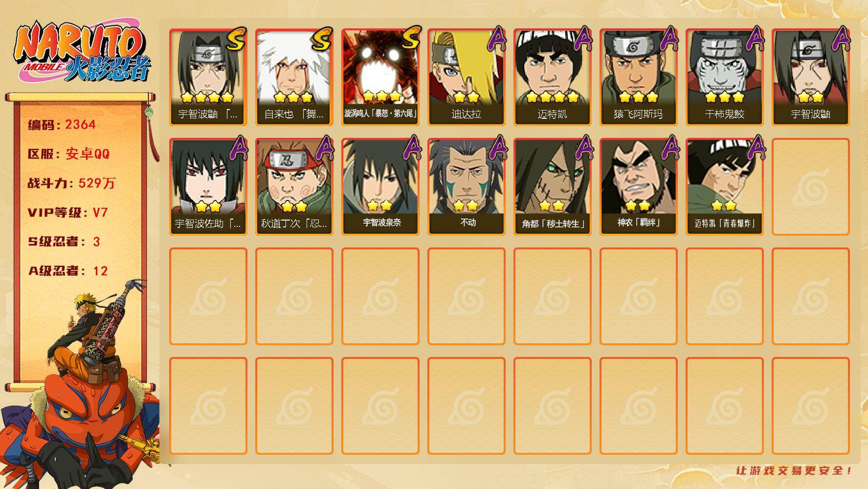Click the S rank badge on first Itachi card

(x=236, y=39)
